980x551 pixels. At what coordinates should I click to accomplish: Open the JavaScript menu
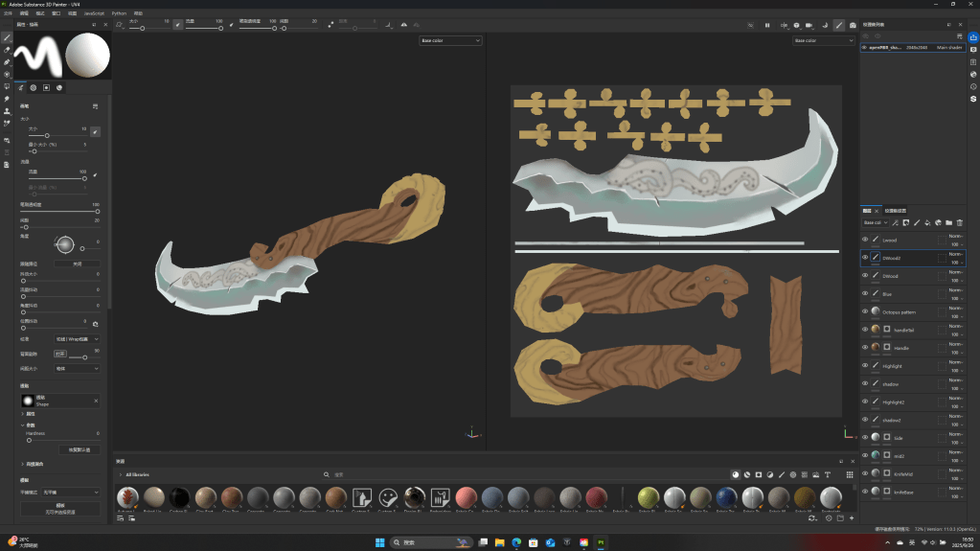coord(94,13)
